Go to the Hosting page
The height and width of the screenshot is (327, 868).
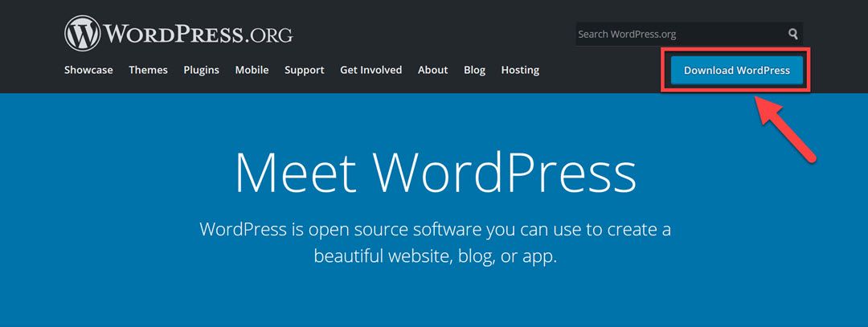pyautogui.click(x=520, y=70)
